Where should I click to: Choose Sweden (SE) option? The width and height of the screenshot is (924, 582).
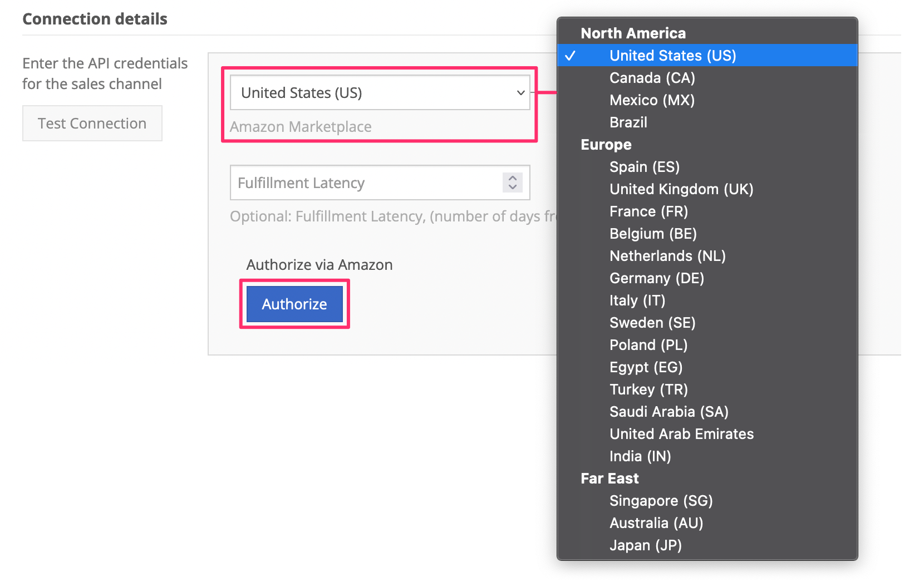coord(707,322)
